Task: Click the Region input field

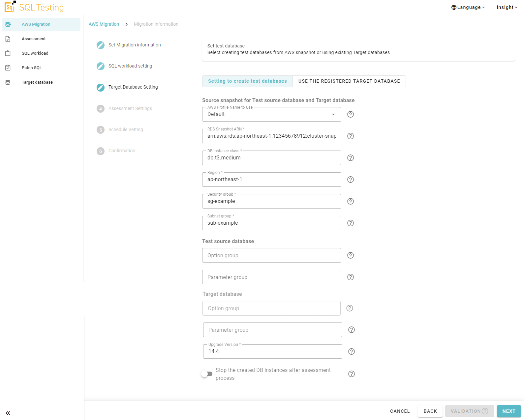Action: coord(272,180)
